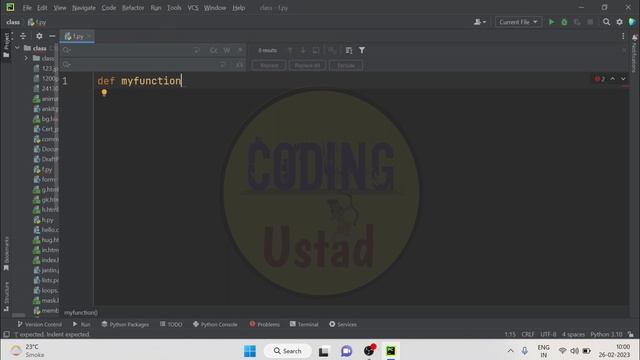
Task: Start debugging with the bug icon
Action: click(564, 22)
